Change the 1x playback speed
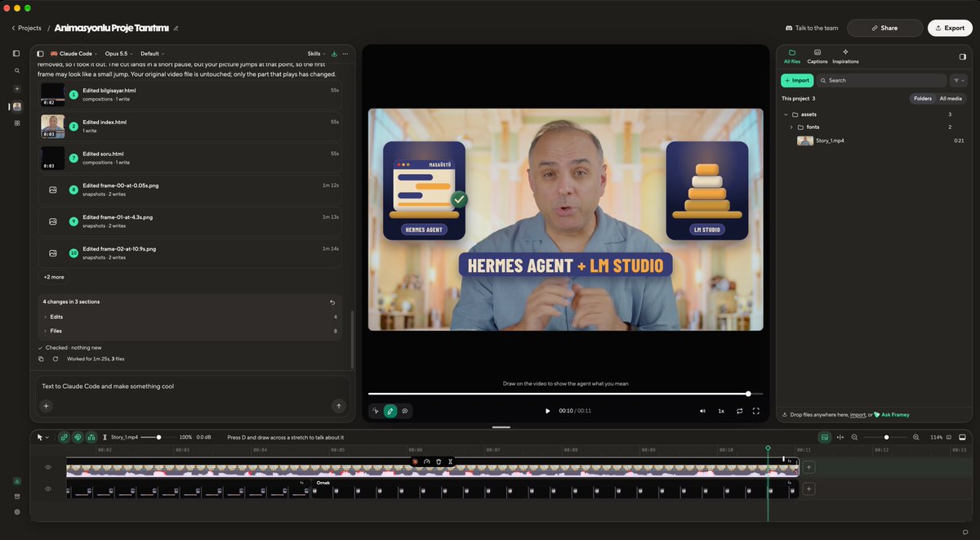The image size is (980, 540). pos(721,411)
